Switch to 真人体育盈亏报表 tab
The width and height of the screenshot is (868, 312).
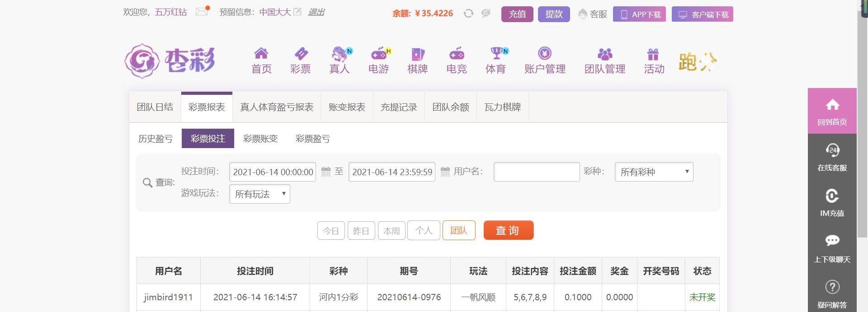pos(277,107)
